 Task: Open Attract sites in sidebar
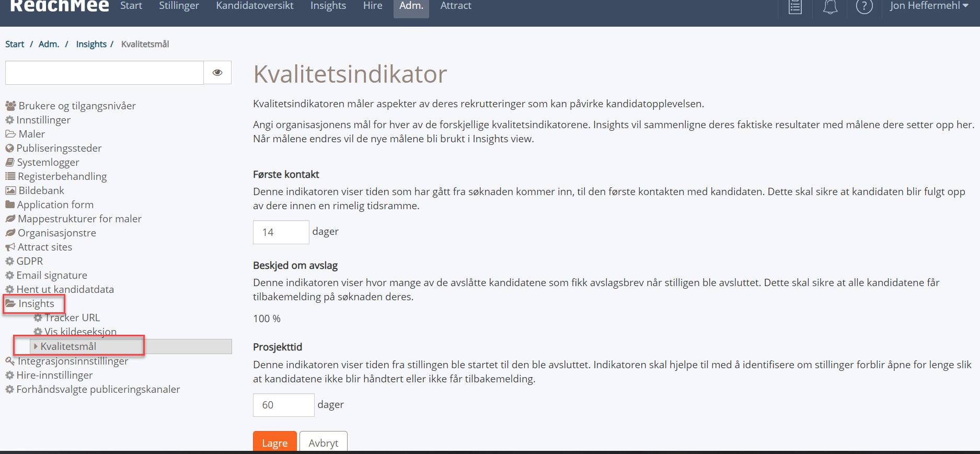[45, 247]
